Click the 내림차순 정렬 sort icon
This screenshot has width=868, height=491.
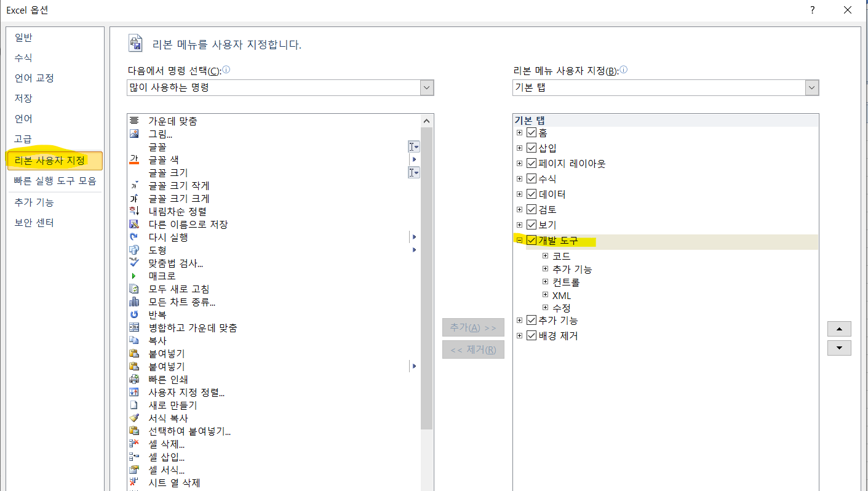coord(134,211)
